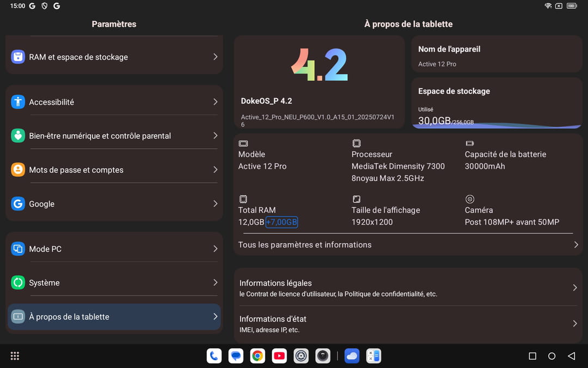This screenshot has height=368, width=588.
Task: Tap the +7,00GB RAM extension link
Action: coord(281,222)
